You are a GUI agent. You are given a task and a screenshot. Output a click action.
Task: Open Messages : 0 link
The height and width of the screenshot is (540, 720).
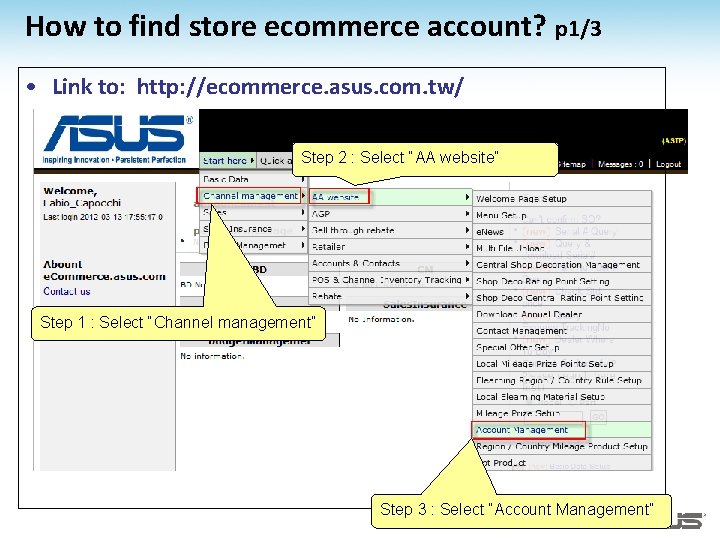pos(620,164)
